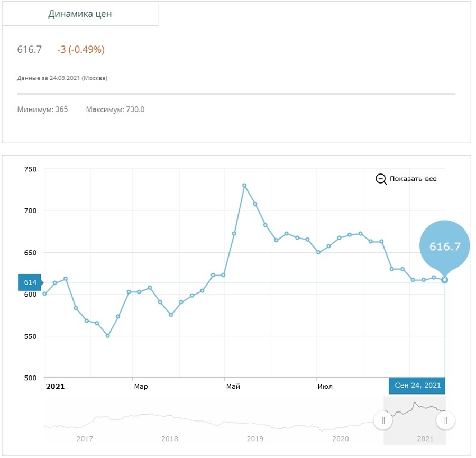The image size is (476, 458).
Task: Click the selected 2021 range in navigator
Action: pyautogui.click(x=415, y=420)
